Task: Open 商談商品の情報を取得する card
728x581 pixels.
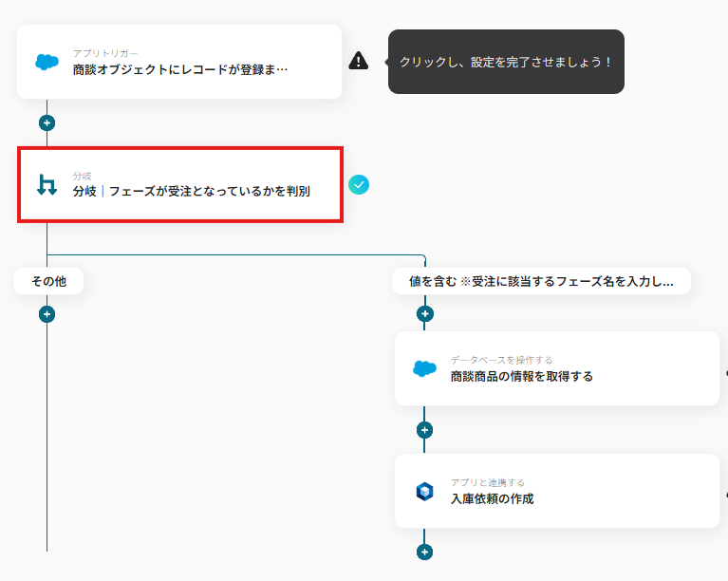Action: [x=557, y=368]
